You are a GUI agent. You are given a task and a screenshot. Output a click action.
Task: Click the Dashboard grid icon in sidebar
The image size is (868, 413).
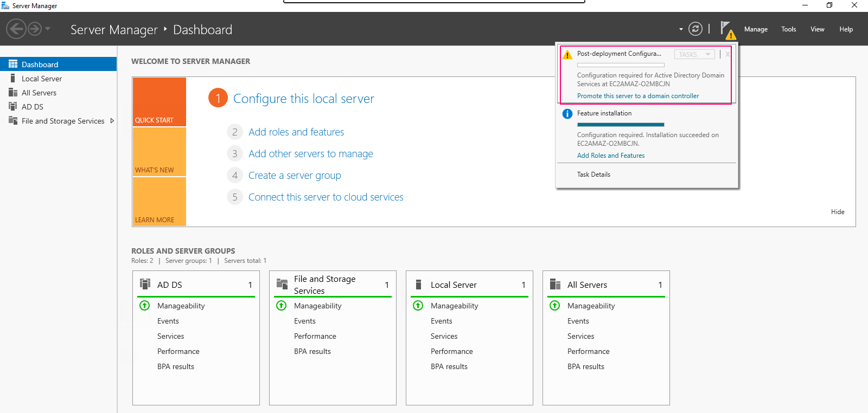click(13, 64)
